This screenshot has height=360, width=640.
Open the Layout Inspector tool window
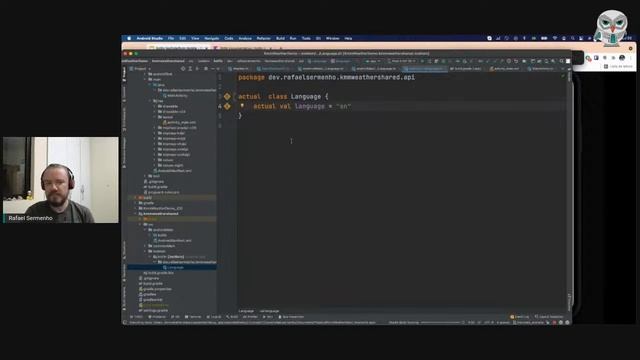point(549,317)
